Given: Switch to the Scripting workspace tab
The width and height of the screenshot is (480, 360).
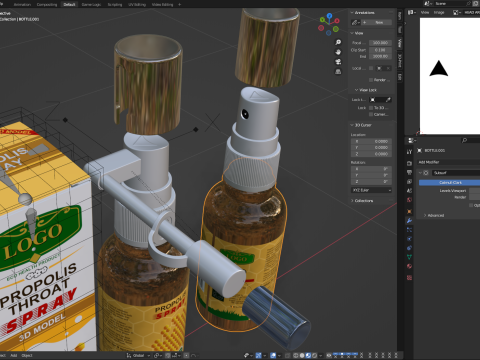Looking at the screenshot, I should 115,4.
